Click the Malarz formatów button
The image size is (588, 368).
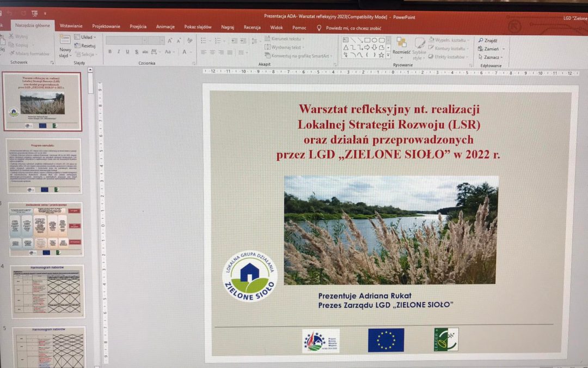pos(29,53)
